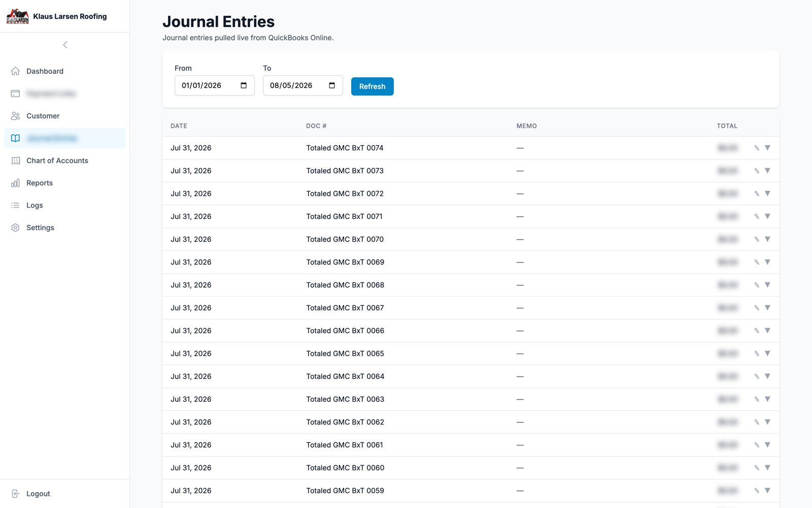Expand row Totaled GMC BxT 0073

tap(767, 171)
